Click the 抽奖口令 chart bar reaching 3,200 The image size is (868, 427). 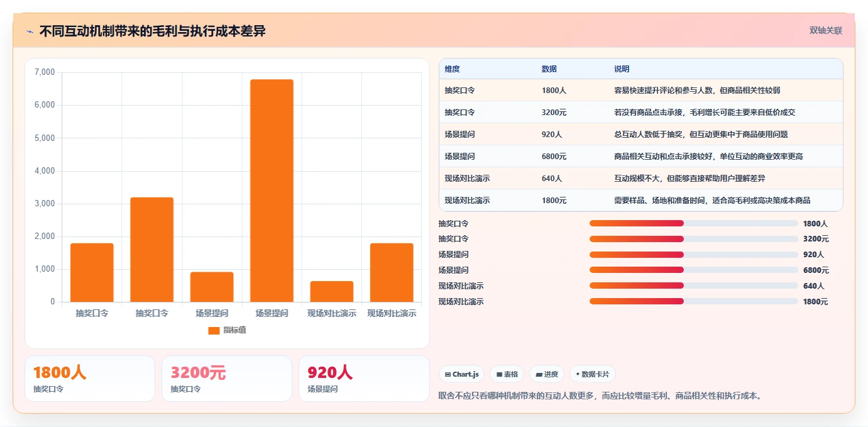(x=152, y=250)
